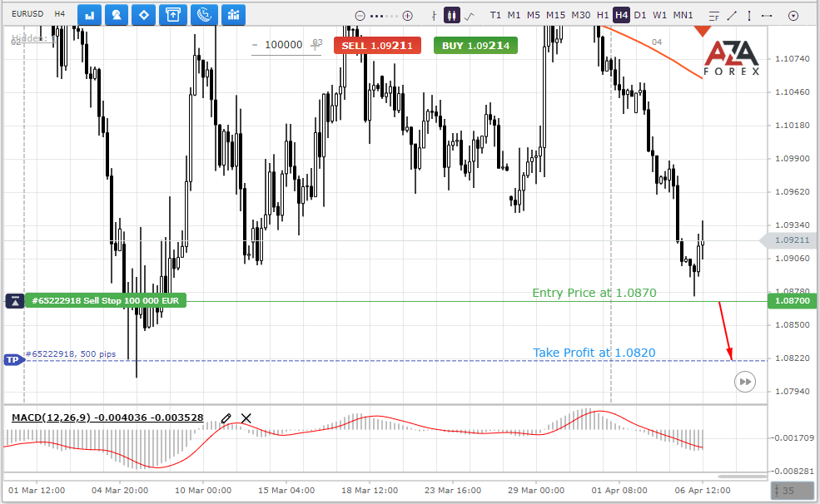Select the W1 timeframe
The width and height of the screenshot is (820, 504).
pyautogui.click(x=659, y=15)
